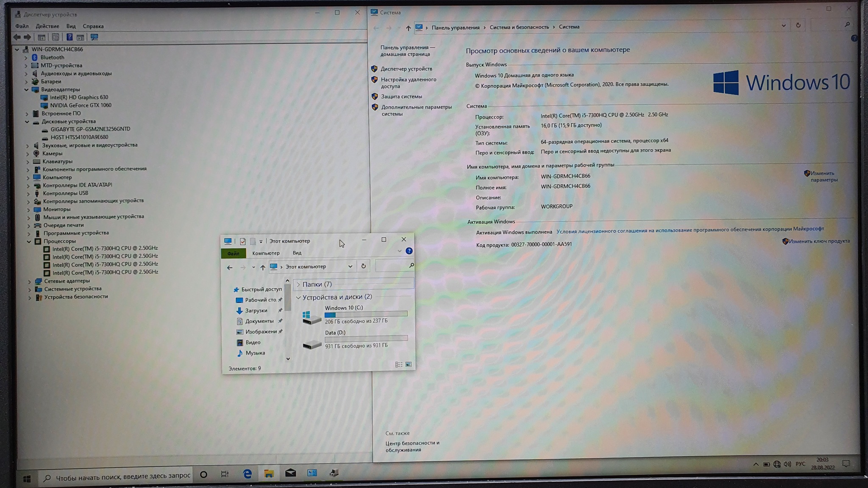Image resolution: width=868 pixels, height=488 pixels.
Task: Click Data (D:) usage bar
Action: (x=366, y=338)
